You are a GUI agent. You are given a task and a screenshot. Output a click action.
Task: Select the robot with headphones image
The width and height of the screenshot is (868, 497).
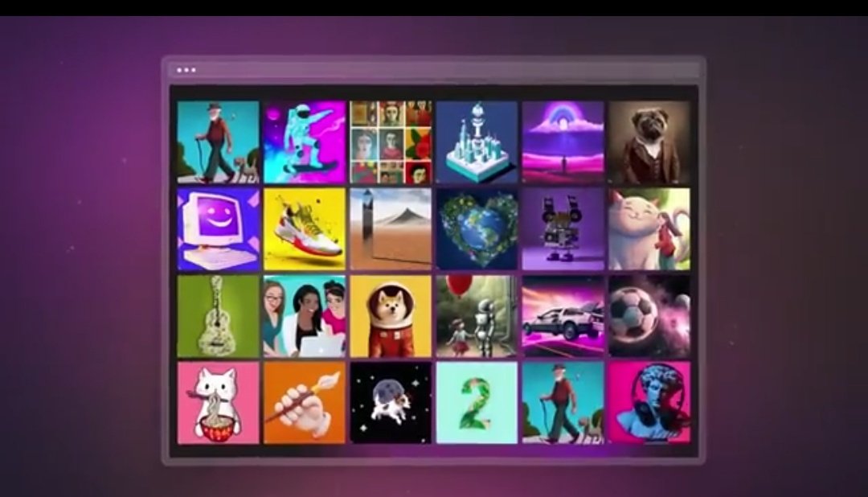(x=563, y=229)
